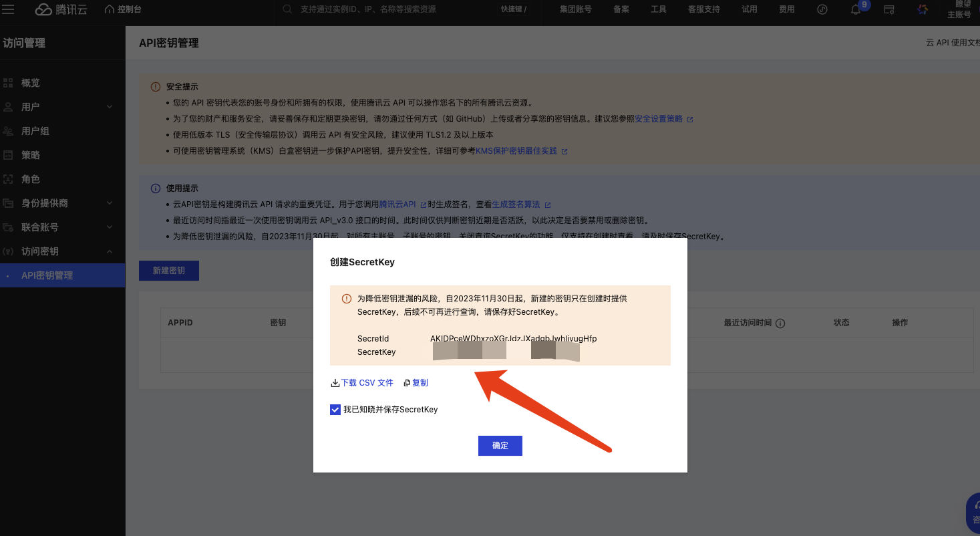980x536 pixels.
Task: Open the notification bell icon
Action: click(x=855, y=9)
